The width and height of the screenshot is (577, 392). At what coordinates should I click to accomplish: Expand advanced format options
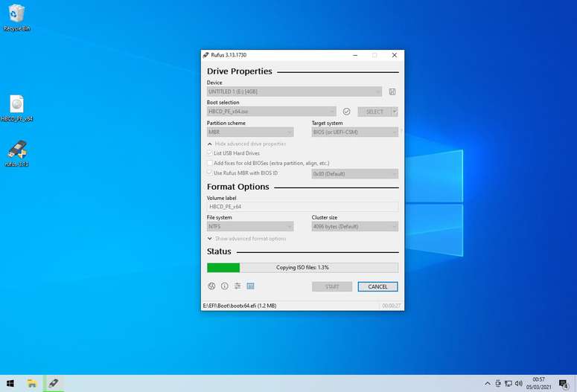pyautogui.click(x=246, y=239)
